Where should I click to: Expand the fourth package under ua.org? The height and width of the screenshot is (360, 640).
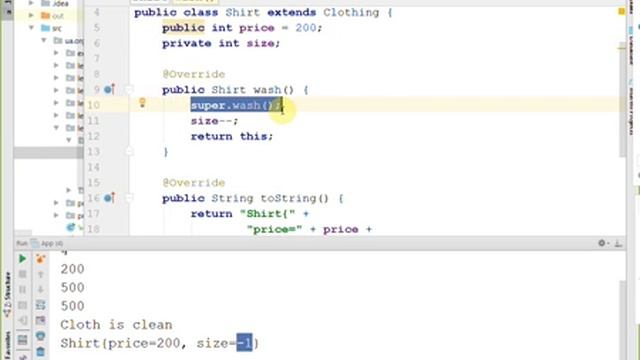click(56, 90)
